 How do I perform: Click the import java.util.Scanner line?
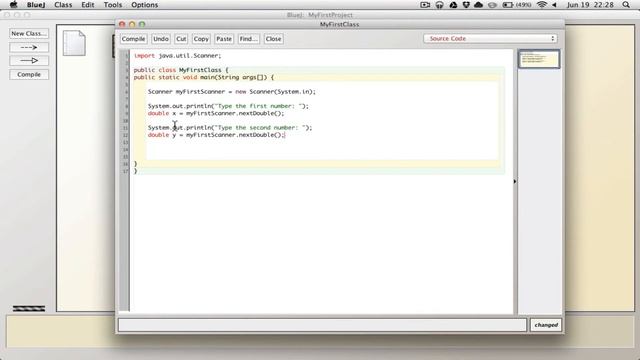pos(178,56)
